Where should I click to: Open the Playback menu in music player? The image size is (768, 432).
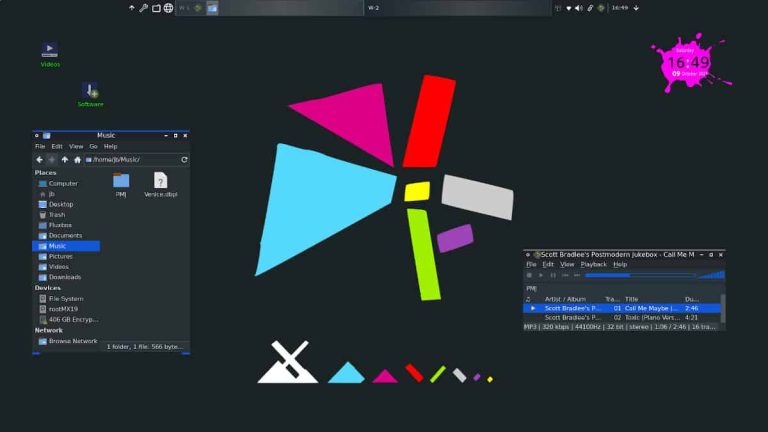[594, 264]
